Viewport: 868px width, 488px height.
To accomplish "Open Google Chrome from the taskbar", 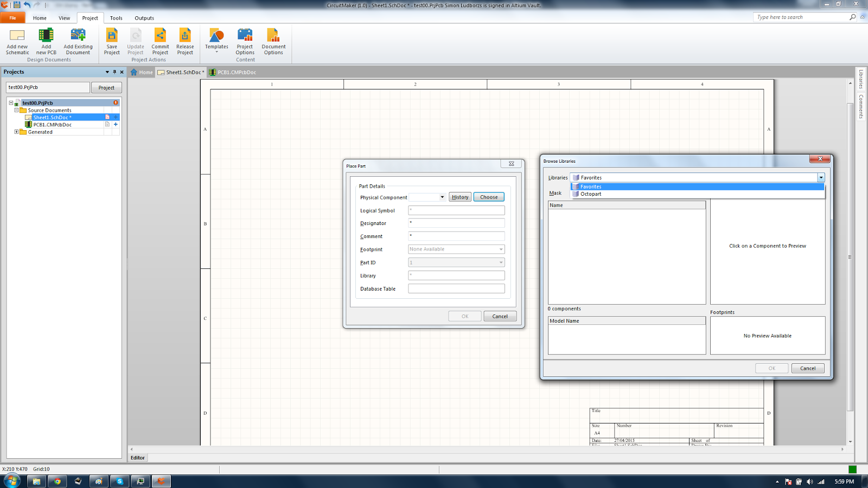I will (57, 481).
